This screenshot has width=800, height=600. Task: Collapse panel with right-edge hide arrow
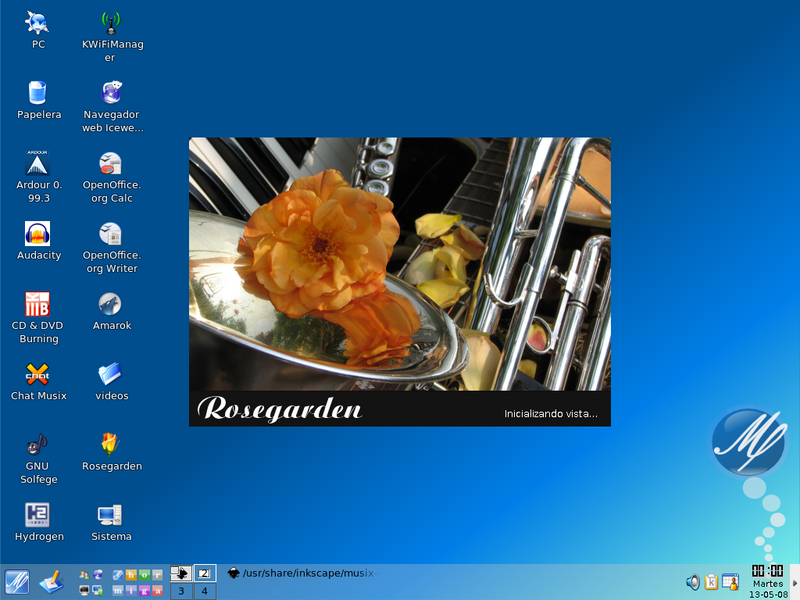795,583
